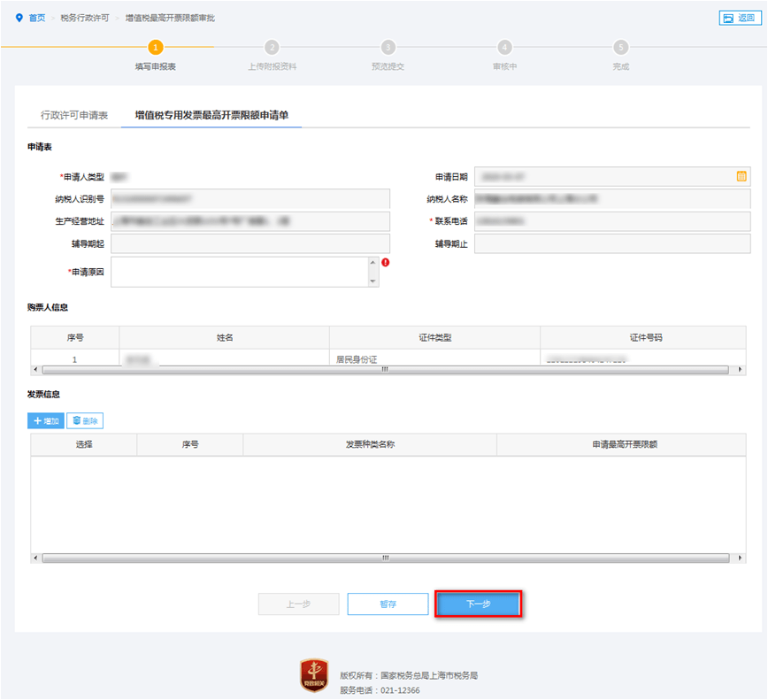Click the horizontal scrollbar under 购票人信息 table
768x700 pixels.
click(384, 368)
